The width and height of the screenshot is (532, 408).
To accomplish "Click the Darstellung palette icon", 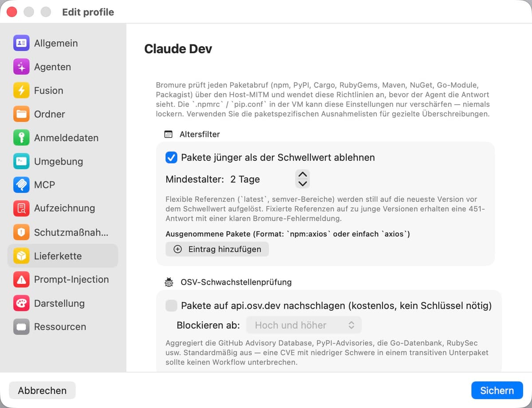I will (x=21, y=303).
